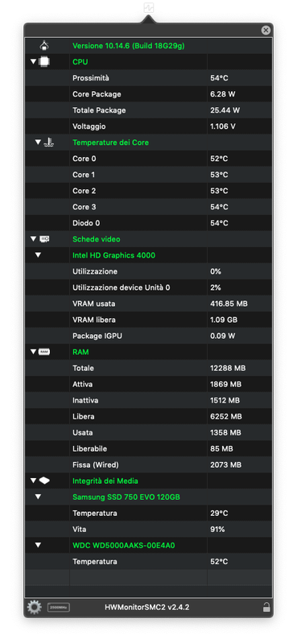Click the 52°C WDC drive temperature value
Viewport: 297px width, 644px height.
click(x=219, y=561)
